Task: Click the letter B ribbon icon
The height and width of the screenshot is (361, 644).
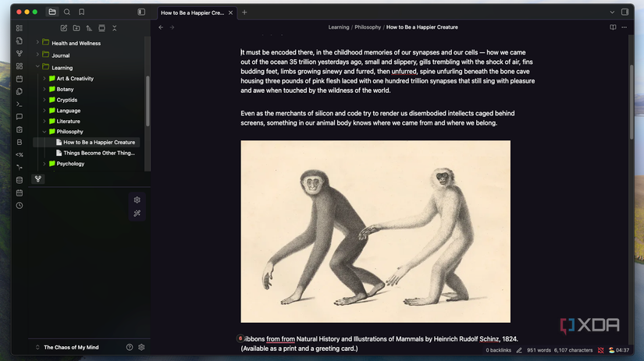Action: point(20,142)
